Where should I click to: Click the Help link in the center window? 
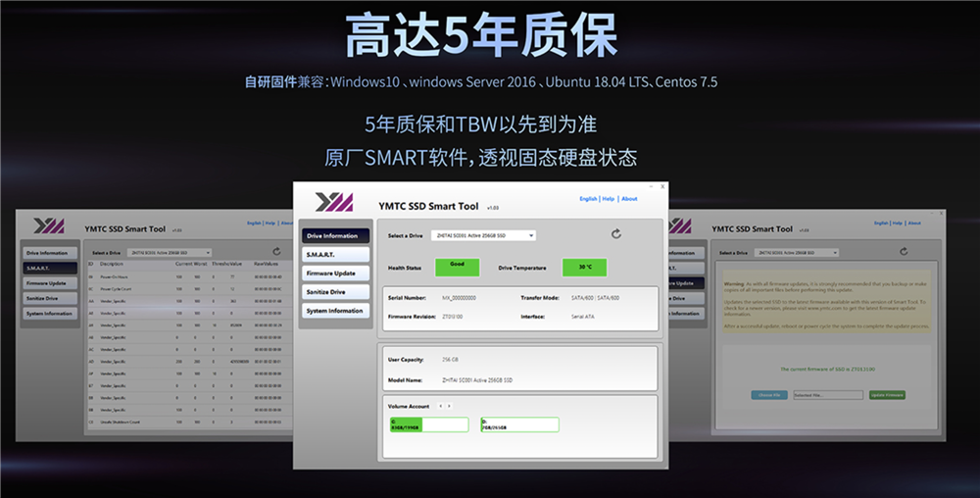point(609,199)
